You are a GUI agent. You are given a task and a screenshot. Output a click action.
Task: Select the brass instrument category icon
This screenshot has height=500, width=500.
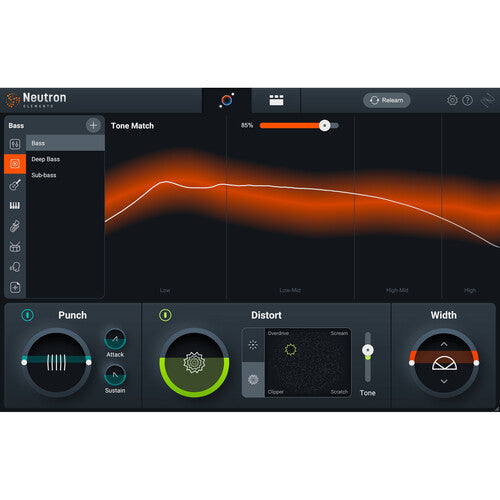point(15,226)
